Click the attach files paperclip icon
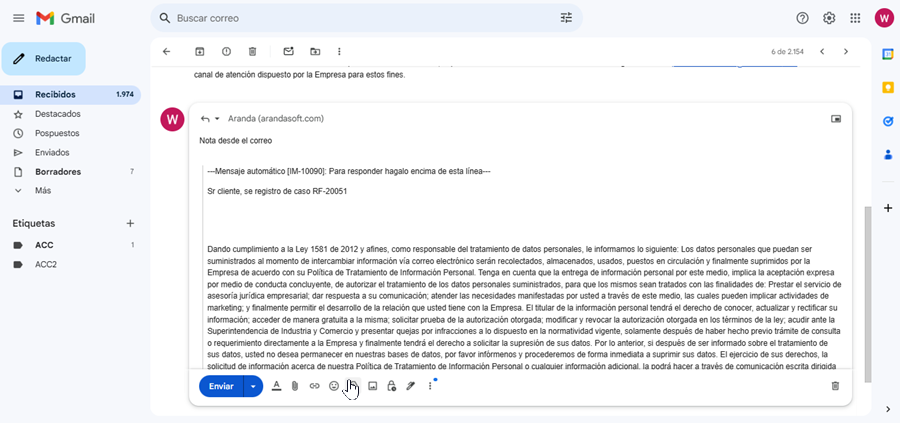The height and width of the screenshot is (423, 900). pyautogui.click(x=295, y=386)
